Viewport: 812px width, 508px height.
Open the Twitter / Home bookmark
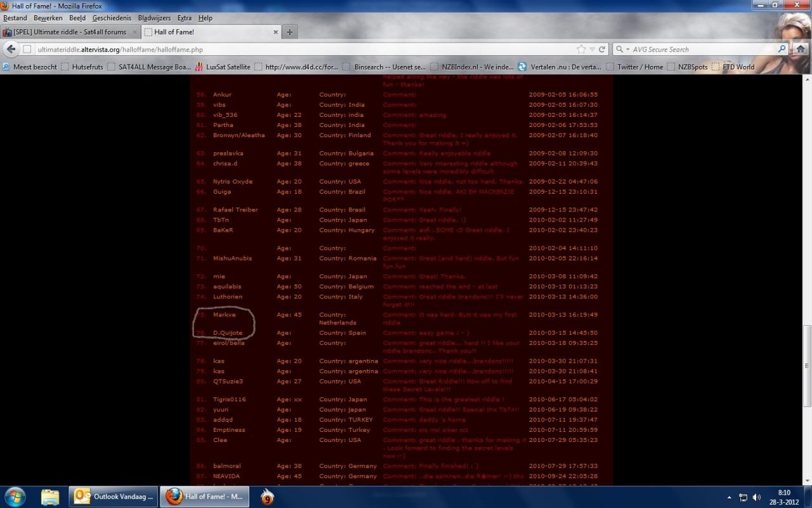(634, 67)
